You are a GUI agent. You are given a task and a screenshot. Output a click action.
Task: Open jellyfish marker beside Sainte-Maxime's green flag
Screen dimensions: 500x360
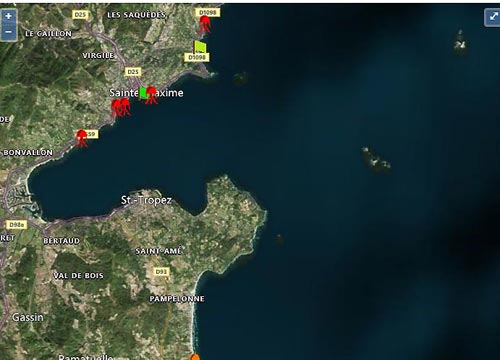pyautogui.click(x=151, y=95)
